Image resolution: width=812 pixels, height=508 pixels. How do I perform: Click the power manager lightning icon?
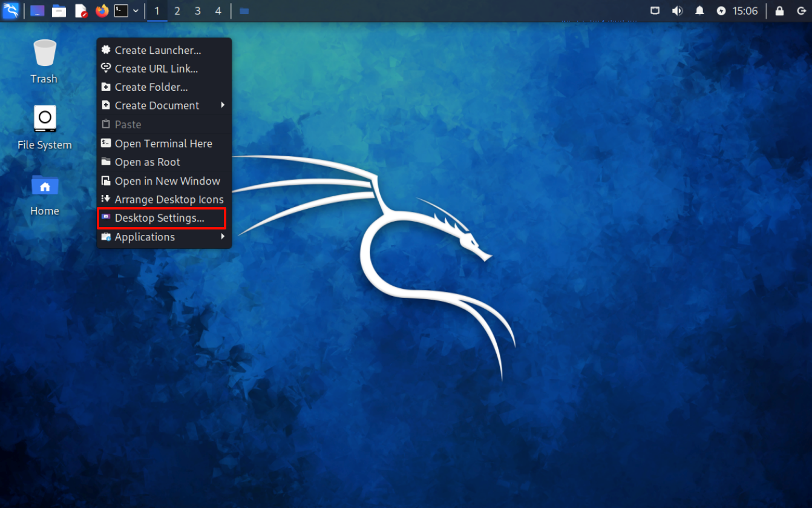point(721,11)
